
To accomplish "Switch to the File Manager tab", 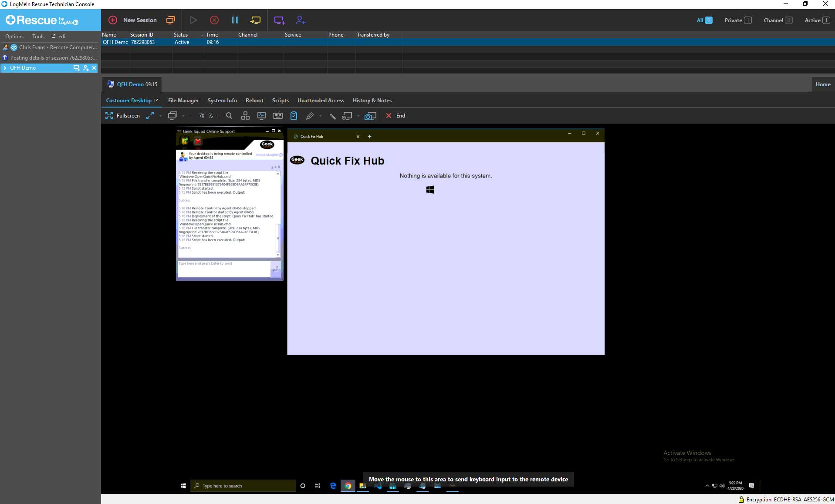I will (x=183, y=101).
